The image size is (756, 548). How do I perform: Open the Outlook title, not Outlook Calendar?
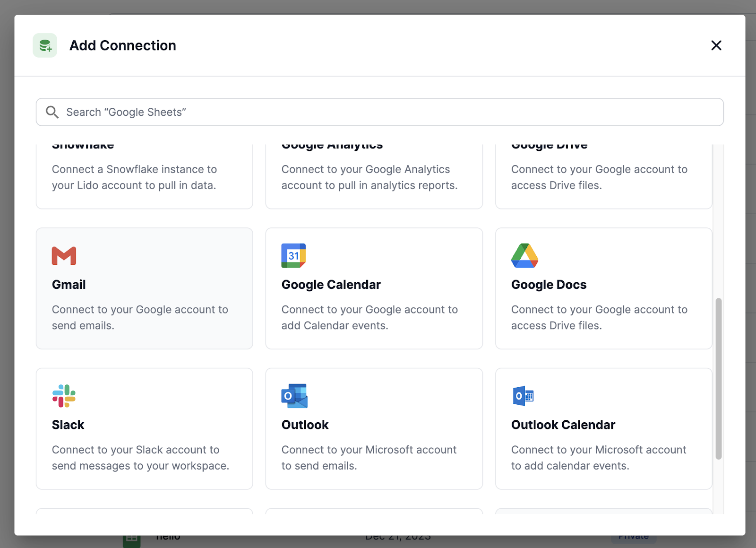pyautogui.click(x=305, y=425)
